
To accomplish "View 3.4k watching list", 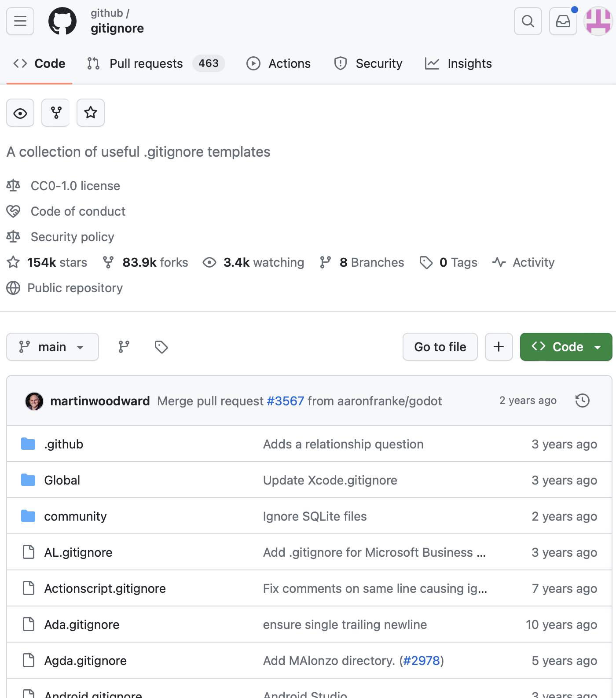I will [x=253, y=263].
